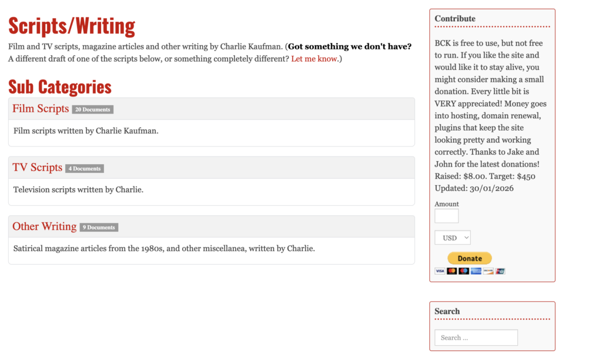Click the American Express icon

476,271
